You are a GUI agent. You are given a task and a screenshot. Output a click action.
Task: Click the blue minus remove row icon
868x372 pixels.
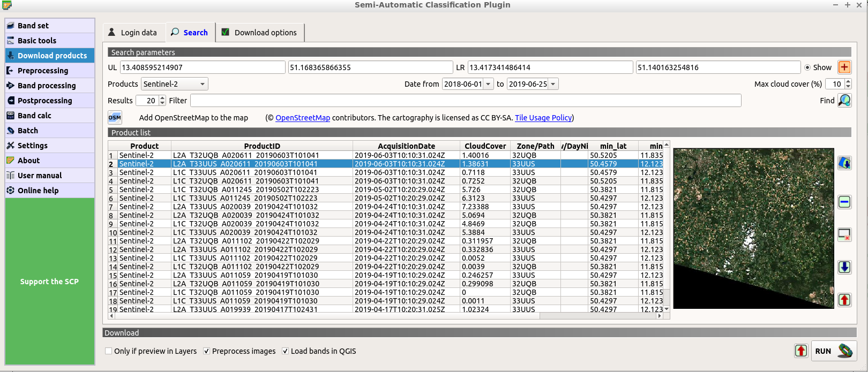coord(844,202)
